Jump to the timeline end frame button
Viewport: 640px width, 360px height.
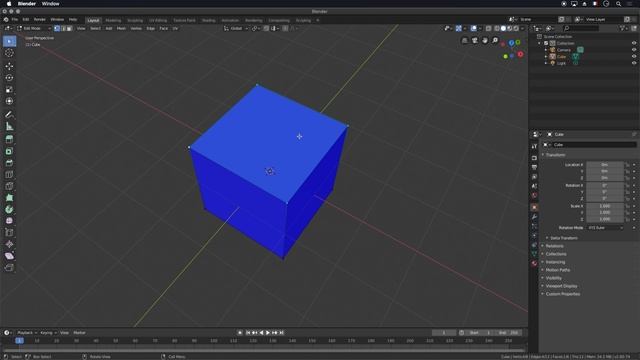(x=281, y=333)
